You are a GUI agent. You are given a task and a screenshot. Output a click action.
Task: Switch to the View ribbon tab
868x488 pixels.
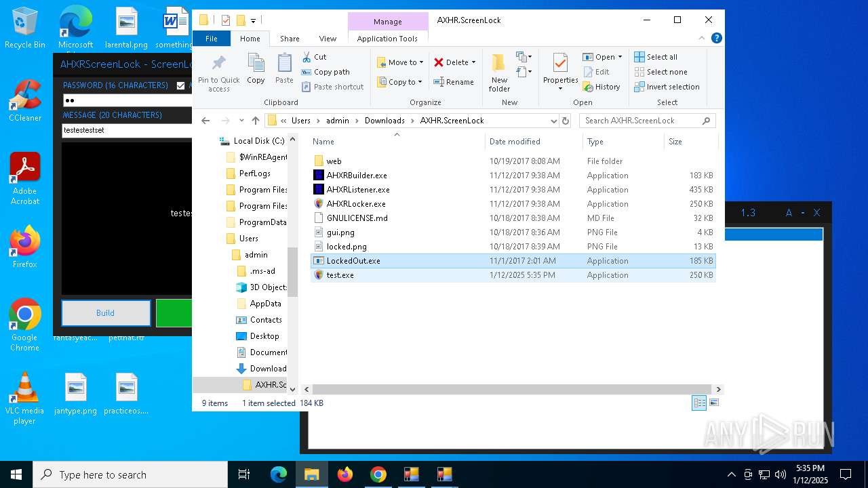pyautogui.click(x=328, y=39)
